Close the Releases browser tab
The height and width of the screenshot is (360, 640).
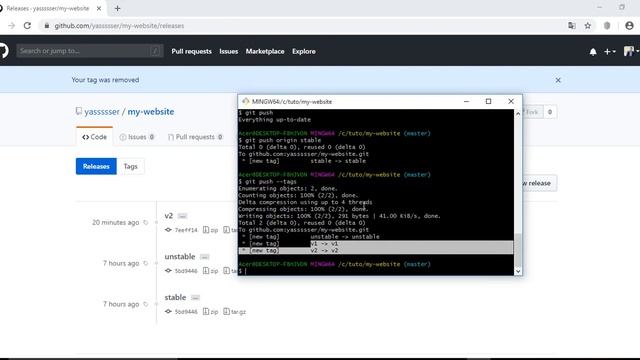[99, 8]
